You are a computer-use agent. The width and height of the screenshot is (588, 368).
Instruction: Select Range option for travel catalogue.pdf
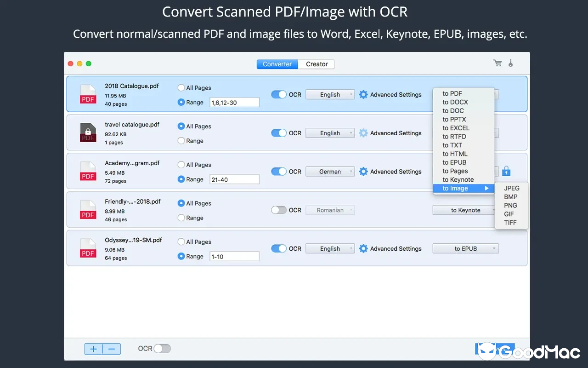pyautogui.click(x=181, y=141)
